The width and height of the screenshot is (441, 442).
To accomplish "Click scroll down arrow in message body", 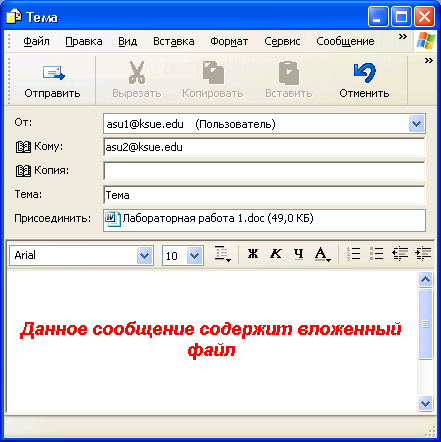I will (x=426, y=403).
